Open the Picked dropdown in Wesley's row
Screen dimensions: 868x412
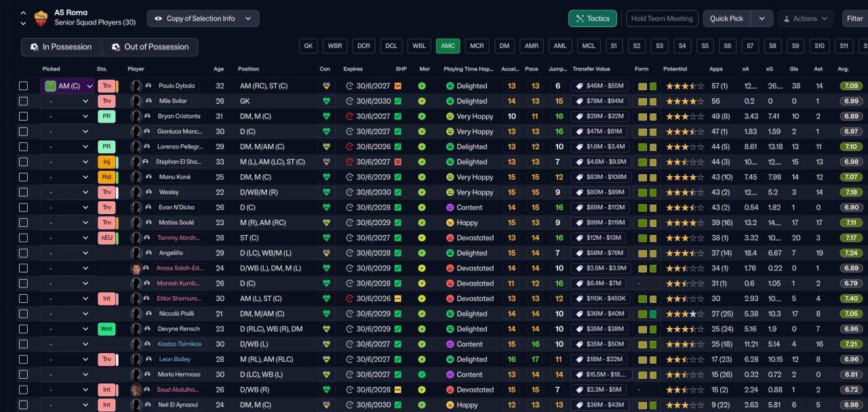(x=67, y=192)
